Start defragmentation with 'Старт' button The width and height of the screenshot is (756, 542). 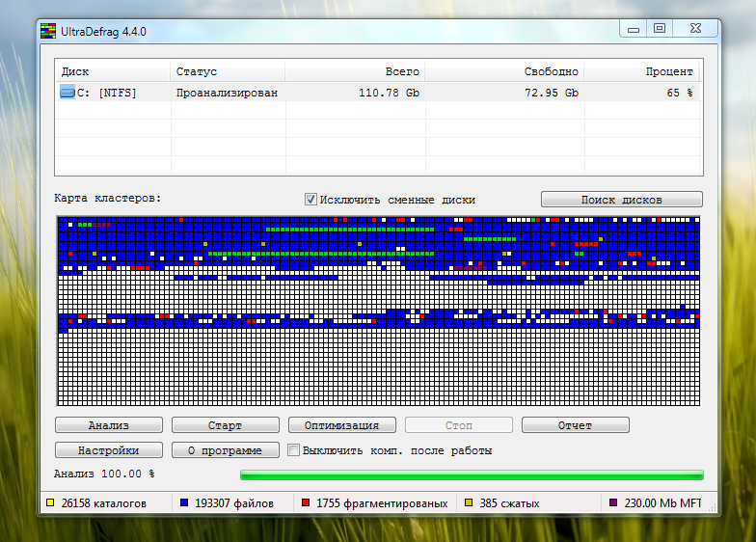coord(226,424)
